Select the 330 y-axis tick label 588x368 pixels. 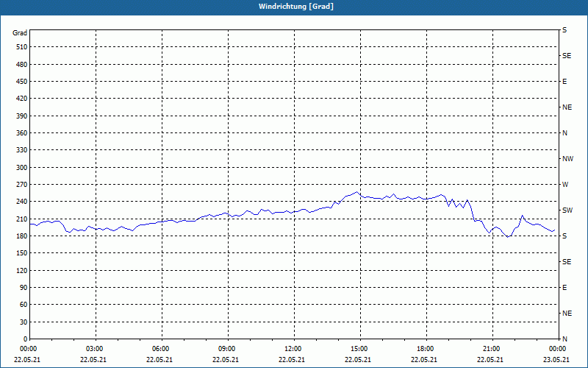click(x=22, y=150)
